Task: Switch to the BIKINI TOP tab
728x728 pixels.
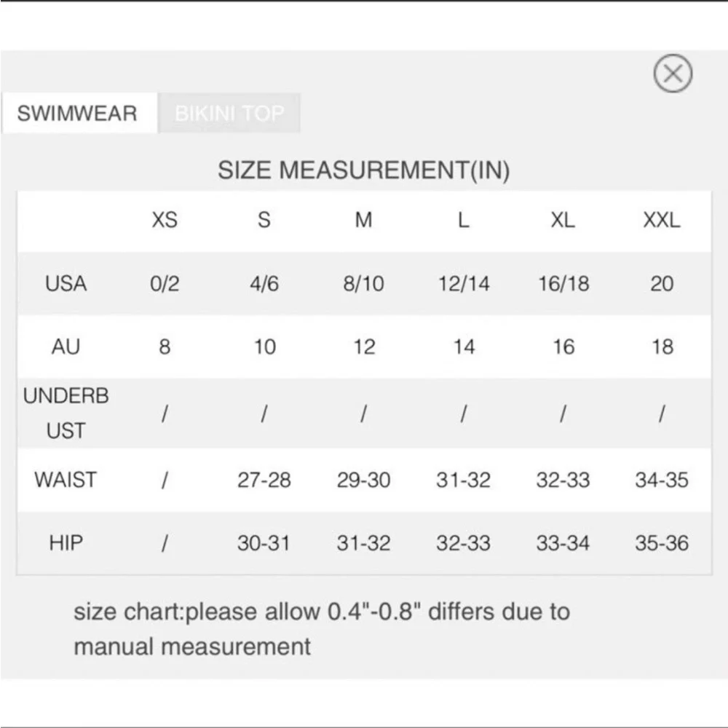Action: tap(229, 113)
